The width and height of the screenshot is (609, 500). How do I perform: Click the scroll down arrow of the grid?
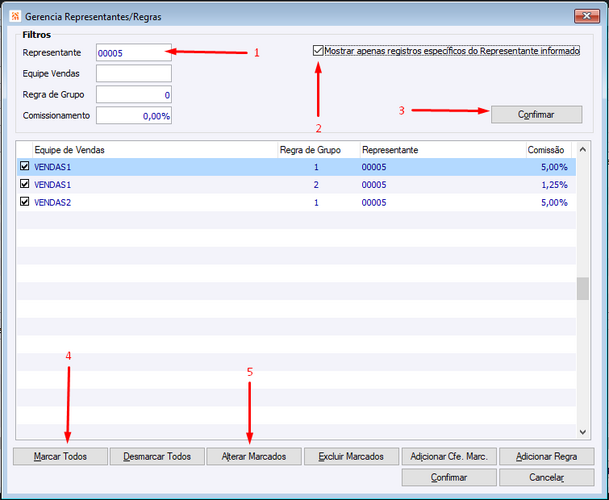coord(583,432)
